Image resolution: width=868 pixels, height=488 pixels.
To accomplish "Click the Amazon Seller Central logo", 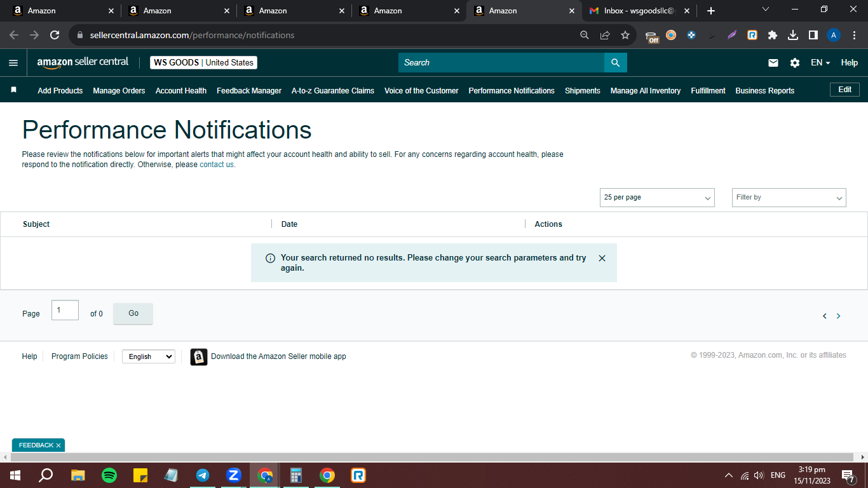I will 83,62.
